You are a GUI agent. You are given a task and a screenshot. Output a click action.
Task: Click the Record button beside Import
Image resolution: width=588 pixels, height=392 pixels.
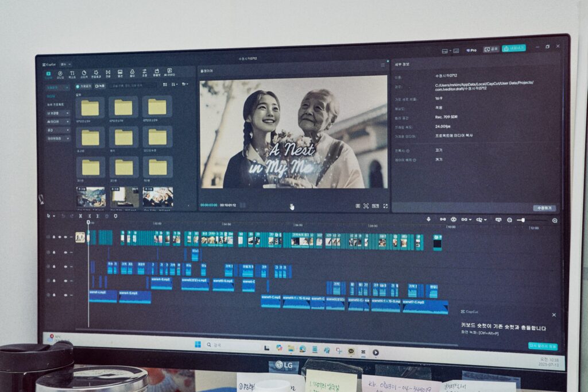click(x=100, y=86)
